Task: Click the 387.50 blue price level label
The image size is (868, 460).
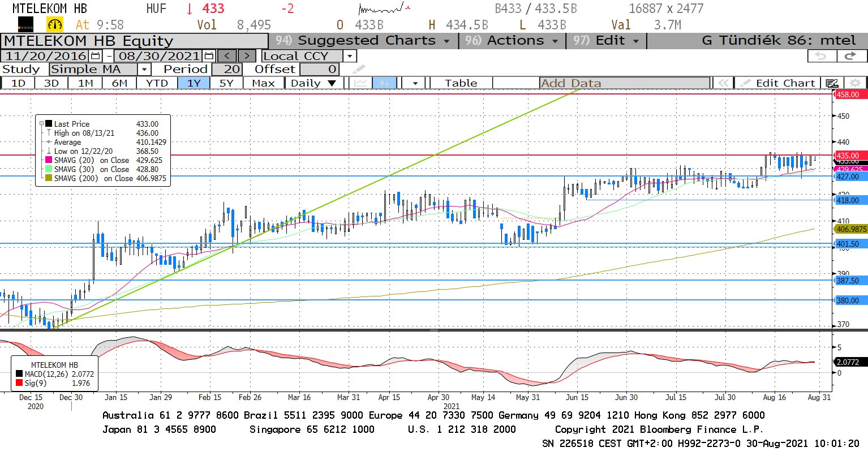Action: [851, 281]
